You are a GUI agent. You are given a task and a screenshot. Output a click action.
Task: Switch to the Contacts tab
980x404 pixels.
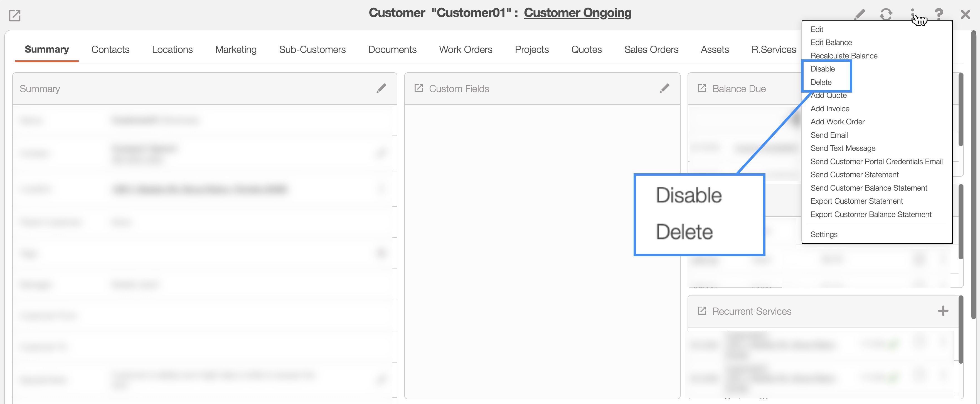click(110, 50)
